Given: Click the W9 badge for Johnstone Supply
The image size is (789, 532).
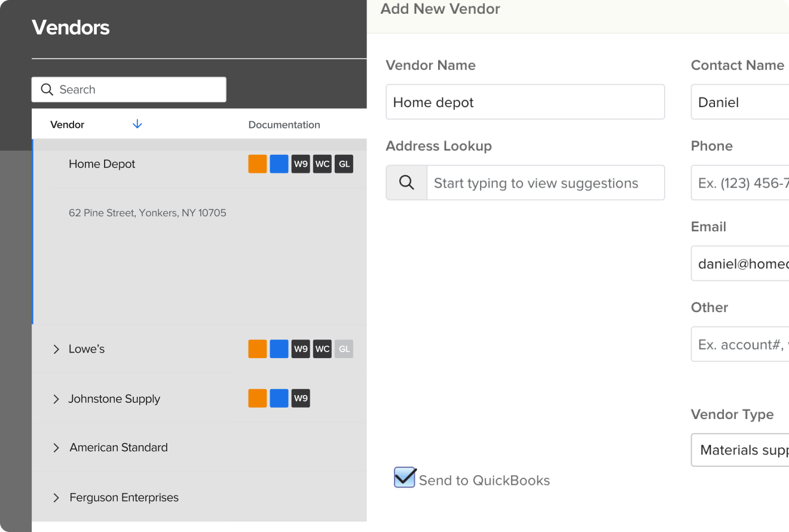Looking at the screenshot, I should click(x=301, y=399).
